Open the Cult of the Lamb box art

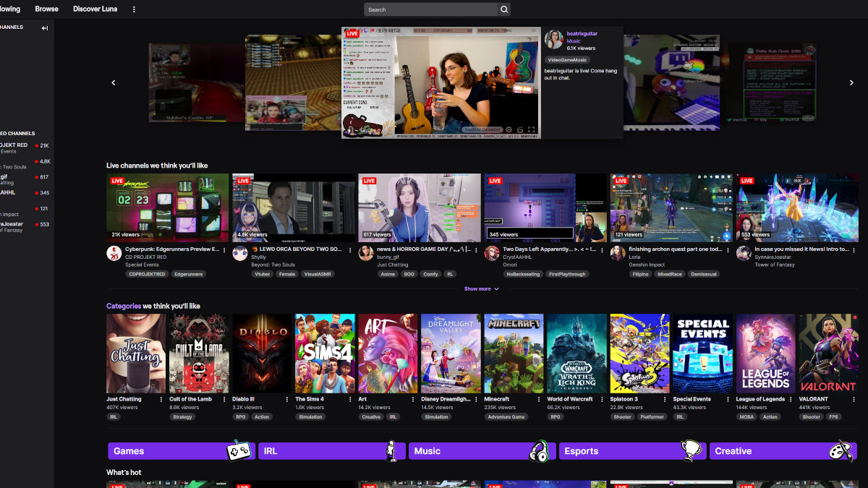coord(199,354)
